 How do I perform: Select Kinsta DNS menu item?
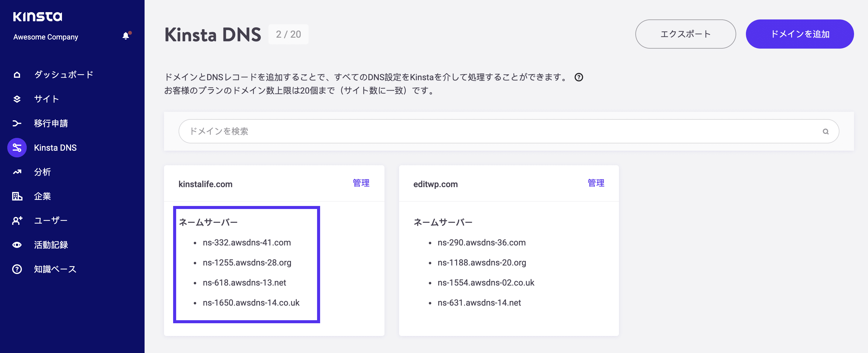coord(55,148)
